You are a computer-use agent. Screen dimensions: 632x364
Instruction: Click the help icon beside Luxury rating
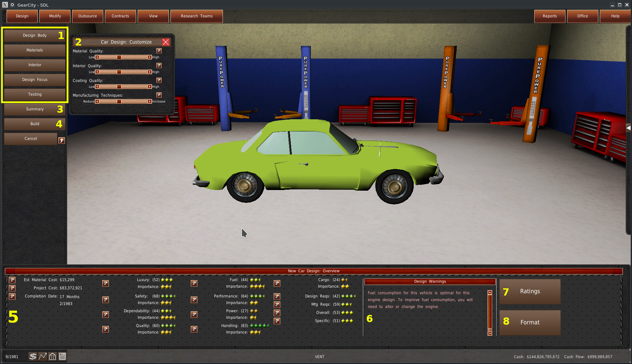pyautogui.click(x=106, y=283)
